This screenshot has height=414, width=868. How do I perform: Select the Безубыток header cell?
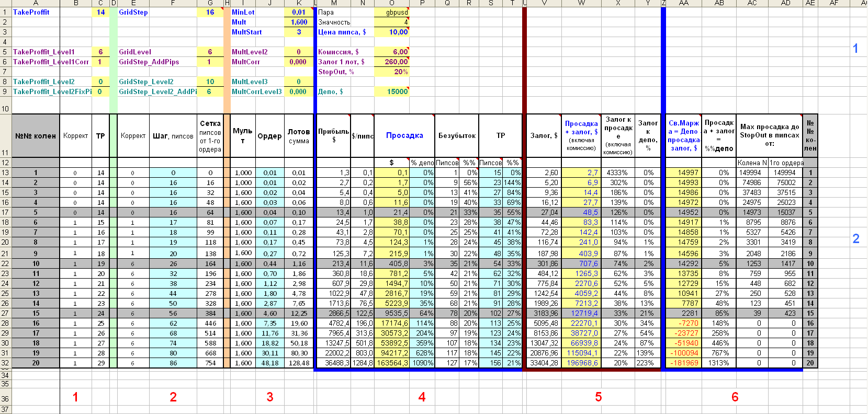pyautogui.click(x=457, y=135)
